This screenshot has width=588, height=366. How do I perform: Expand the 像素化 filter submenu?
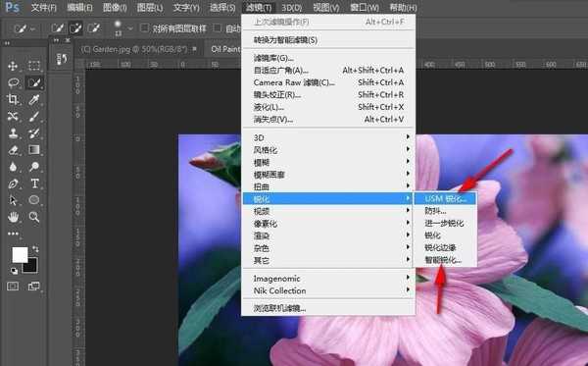coord(328,224)
